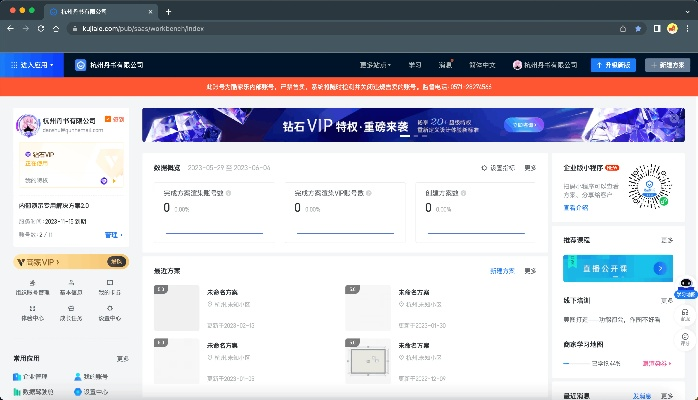Click the 新建方案 button in header
Image resolution: width=698 pixels, height=400 pixels.
pyautogui.click(x=667, y=65)
